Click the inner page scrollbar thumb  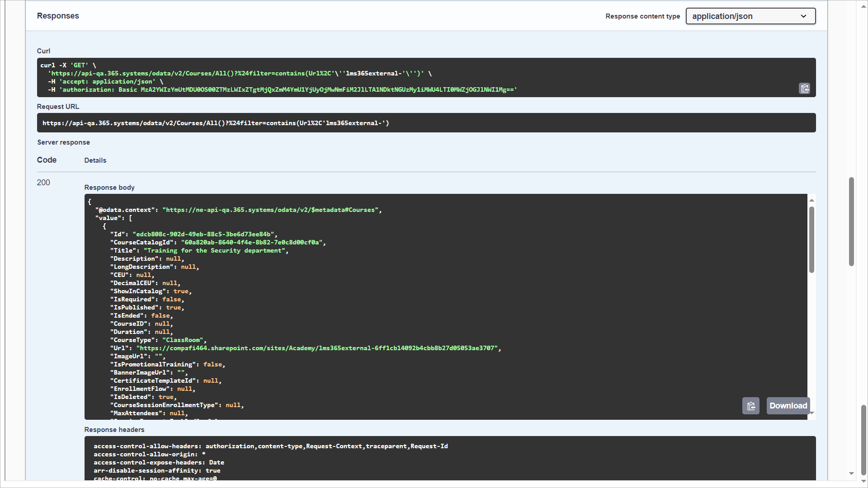pos(851,221)
